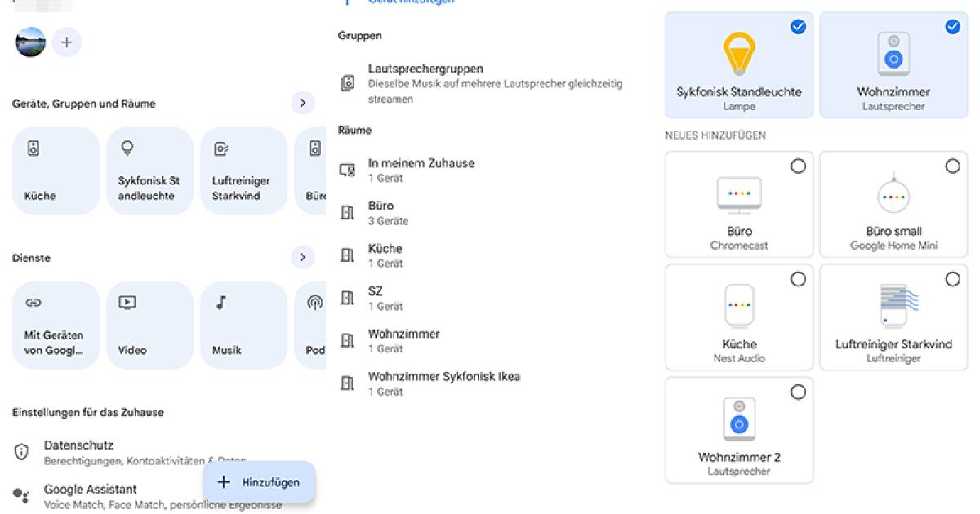Screen dimensions: 980x514
Task: Open the Luftreiniger Starkvind tile
Action: click(x=243, y=171)
